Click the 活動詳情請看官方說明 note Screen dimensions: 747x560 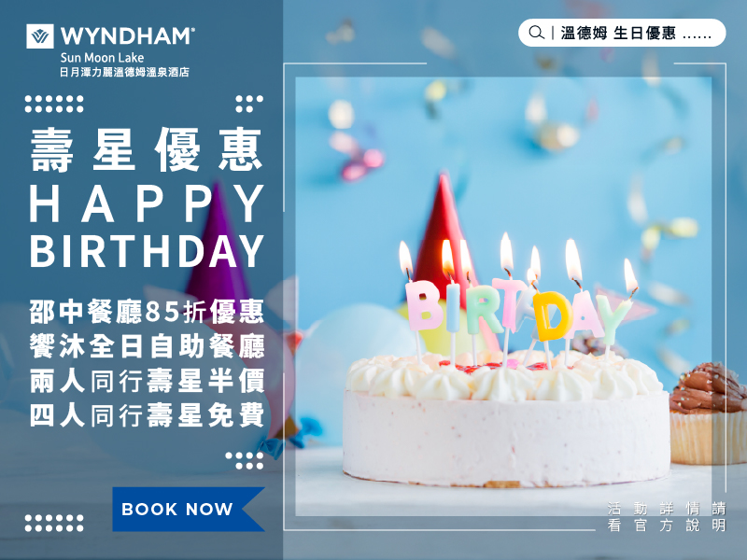click(x=666, y=517)
